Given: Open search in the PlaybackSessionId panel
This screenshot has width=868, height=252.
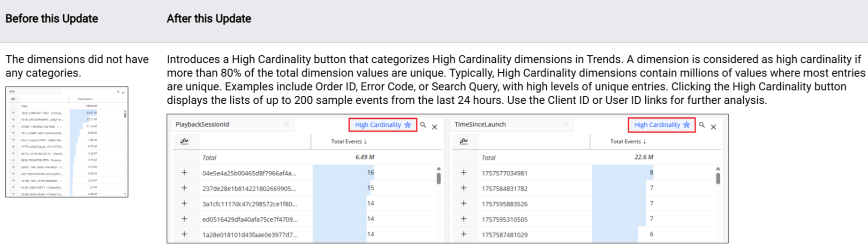Looking at the screenshot, I should click(423, 125).
